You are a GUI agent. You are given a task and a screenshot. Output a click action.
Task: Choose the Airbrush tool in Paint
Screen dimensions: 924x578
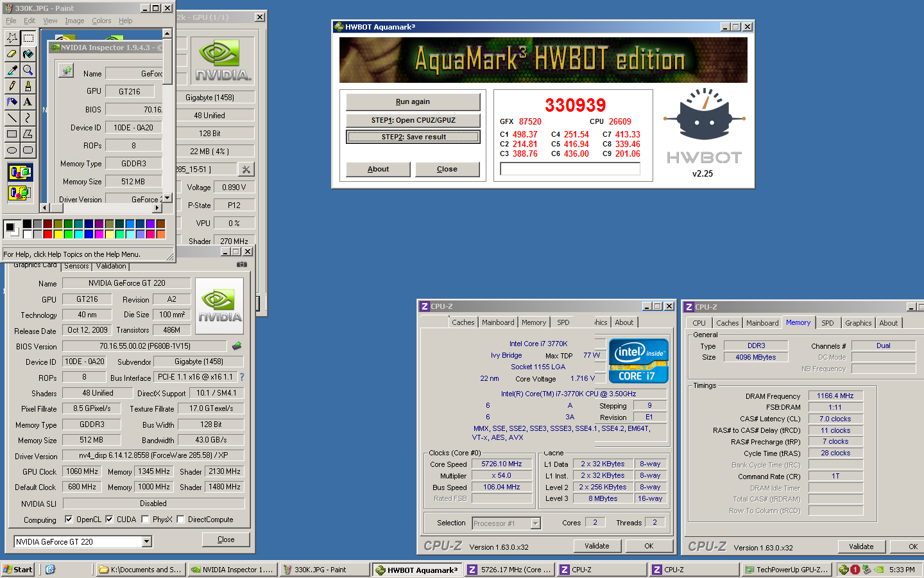12,102
